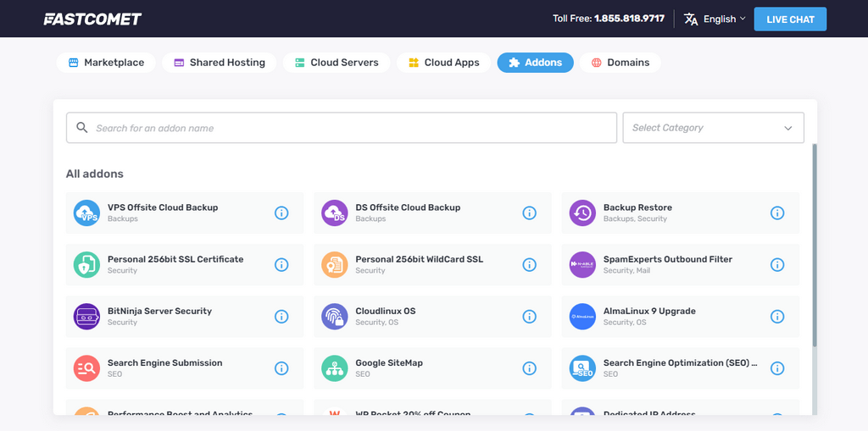Open info for Cloudlinux OS addon
The width and height of the screenshot is (868, 431).
530,317
